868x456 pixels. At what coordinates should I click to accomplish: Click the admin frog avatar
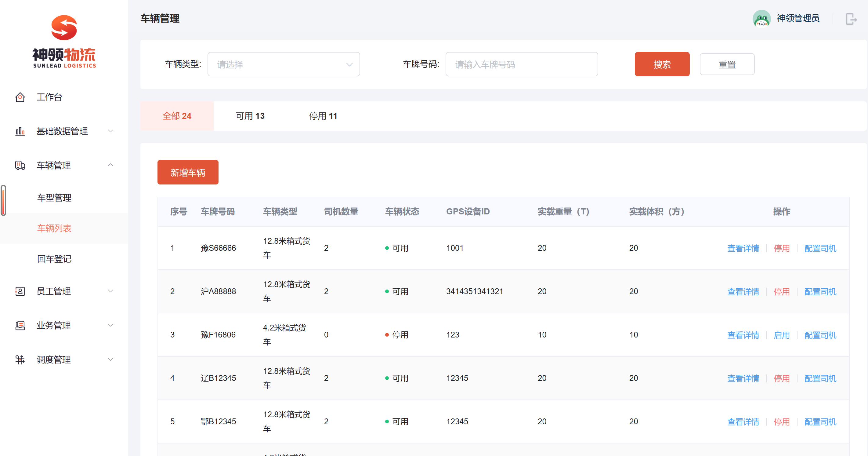pos(761,19)
